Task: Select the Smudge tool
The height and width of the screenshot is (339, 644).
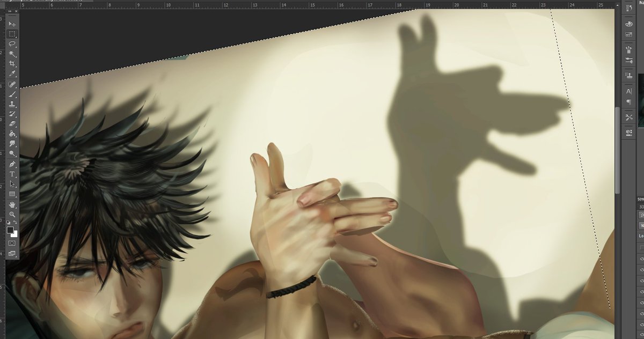Action: click(12, 144)
